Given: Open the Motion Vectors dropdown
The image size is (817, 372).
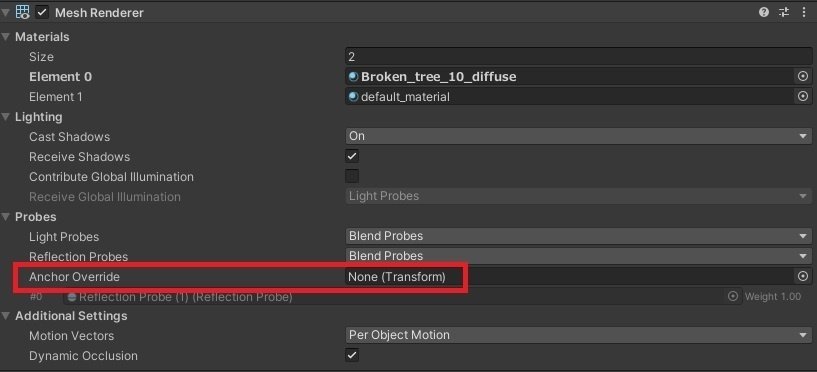Looking at the screenshot, I should pyautogui.click(x=578, y=335).
